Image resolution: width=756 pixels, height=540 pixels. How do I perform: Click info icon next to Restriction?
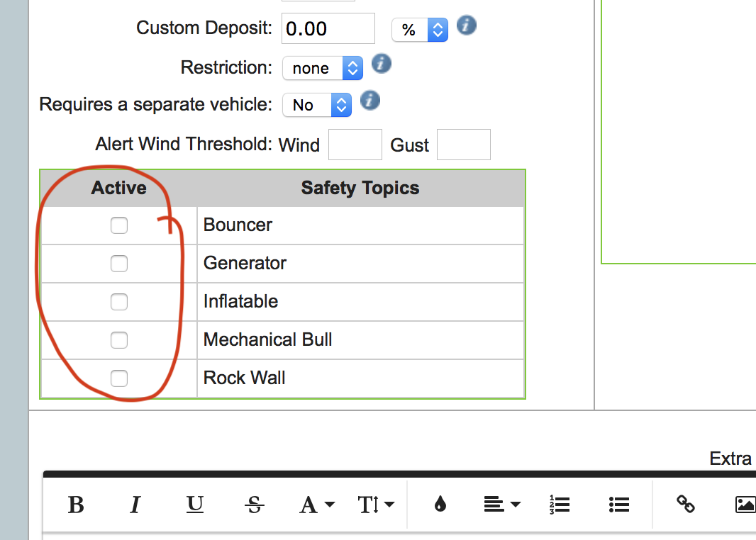pos(382,64)
